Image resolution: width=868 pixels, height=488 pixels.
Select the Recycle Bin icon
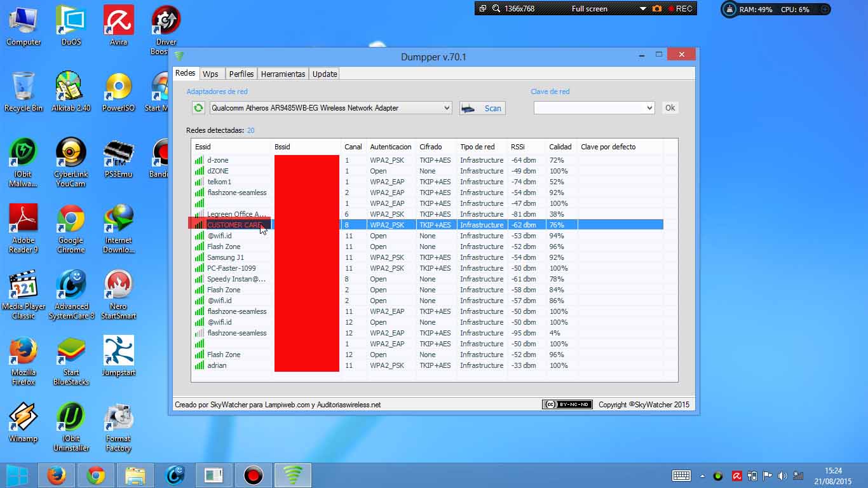click(24, 92)
